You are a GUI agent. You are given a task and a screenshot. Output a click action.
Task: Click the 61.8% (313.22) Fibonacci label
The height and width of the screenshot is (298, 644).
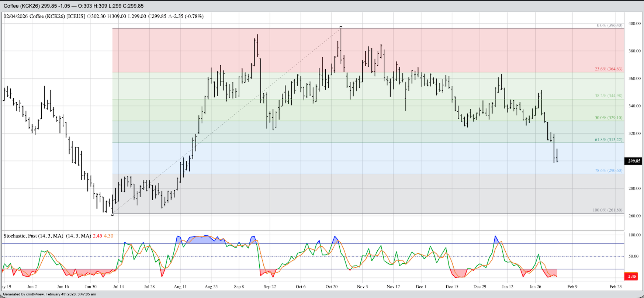pos(608,140)
